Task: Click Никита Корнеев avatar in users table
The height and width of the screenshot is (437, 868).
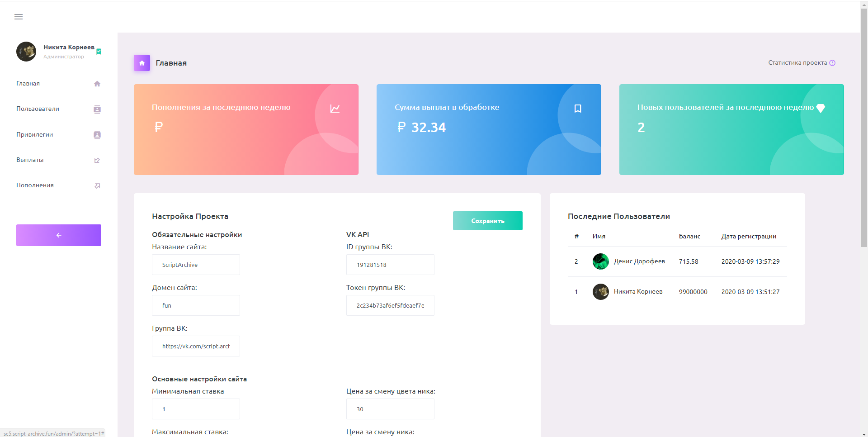Action: pyautogui.click(x=600, y=292)
